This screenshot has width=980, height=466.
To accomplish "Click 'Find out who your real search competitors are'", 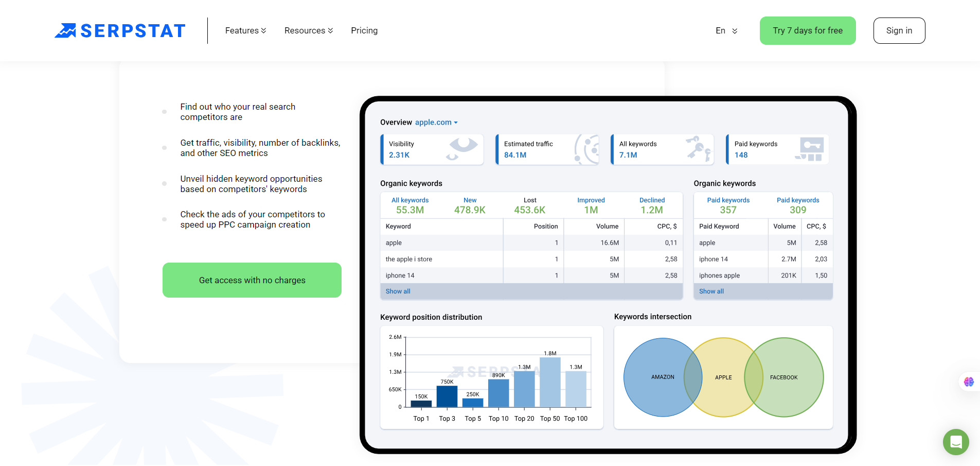I will (238, 112).
